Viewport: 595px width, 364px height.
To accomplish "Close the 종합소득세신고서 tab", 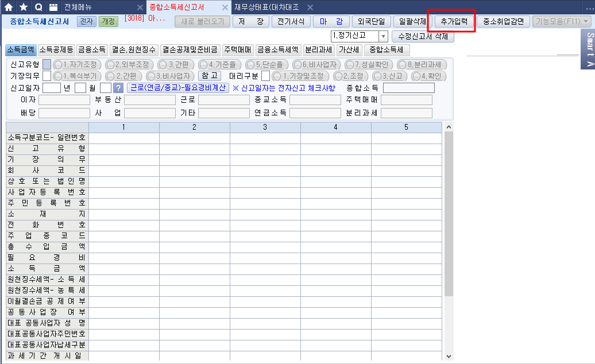I will [225, 7].
